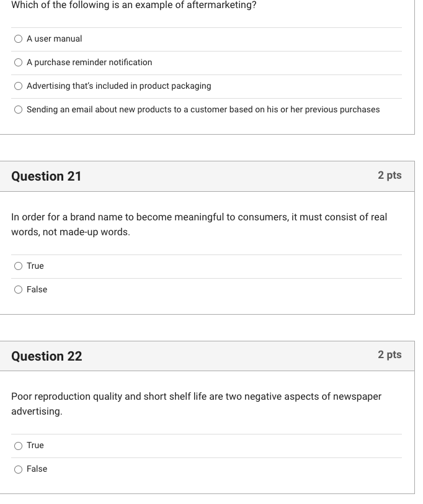Select the radio button for "A user manual"

19,38
